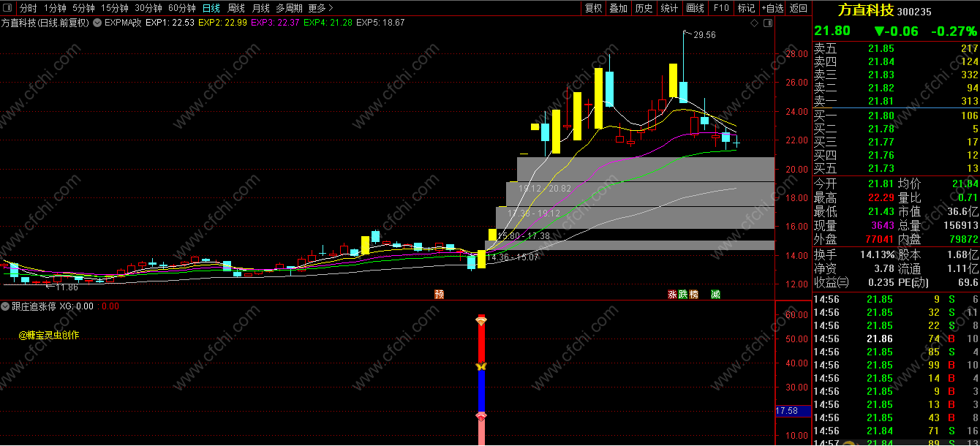Click the 换手 14.13% value
Screen dimensions: 980x446
pyautogui.click(x=876, y=254)
